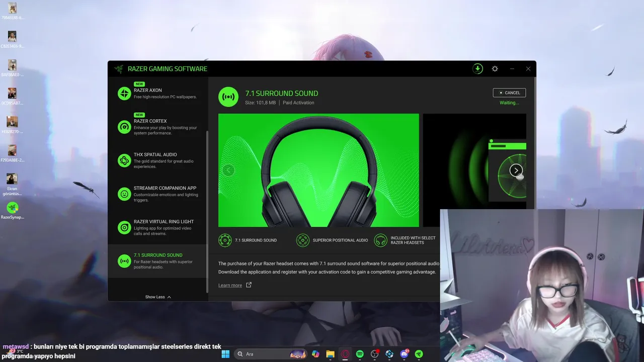Viewport: 644px width, 362px height.
Task: Open Discord from the taskbar
Action: coord(404,354)
